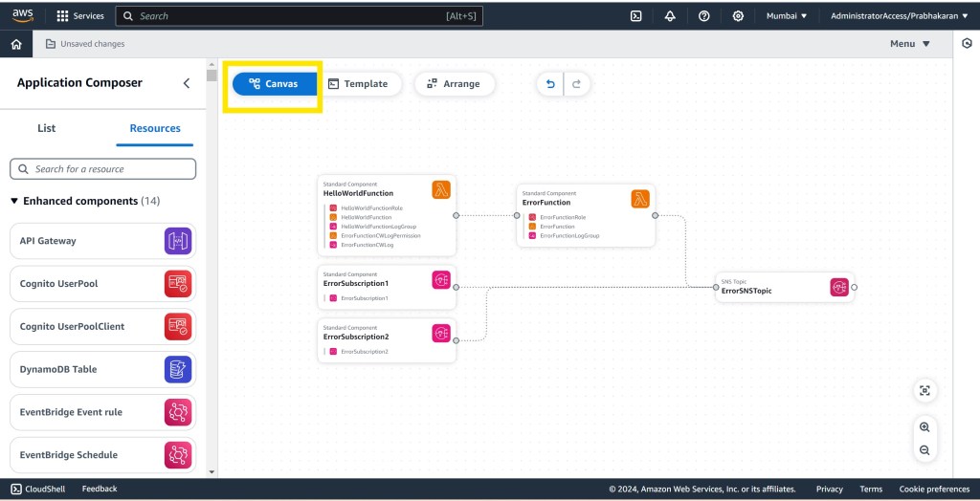Click the redo arrow button

pyautogui.click(x=576, y=84)
